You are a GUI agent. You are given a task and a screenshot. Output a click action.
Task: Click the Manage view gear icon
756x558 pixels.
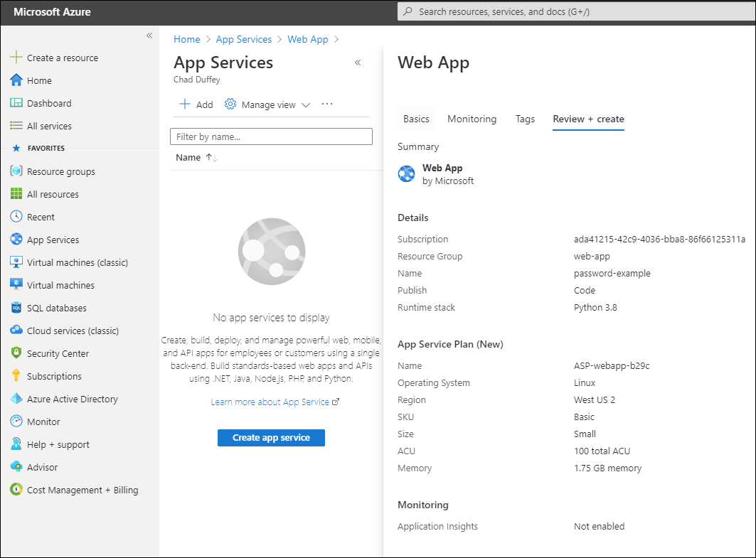pos(230,104)
